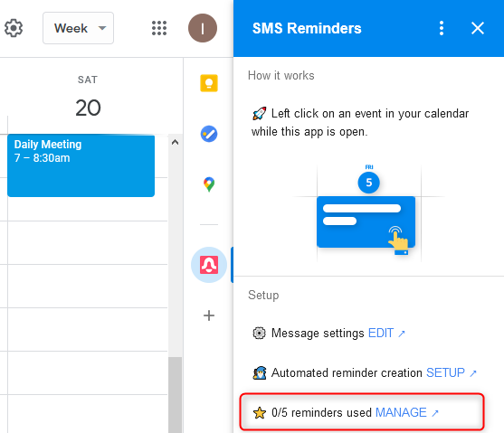The width and height of the screenshot is (504, 433).
Task: Expand the Week view dropdown
Action: coord(78,28)
